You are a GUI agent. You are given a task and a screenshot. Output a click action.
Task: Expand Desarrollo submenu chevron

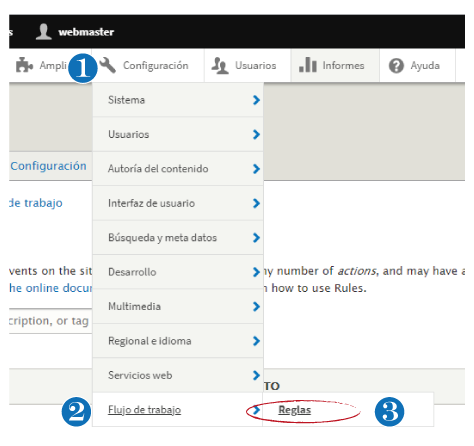click(256, 272)
